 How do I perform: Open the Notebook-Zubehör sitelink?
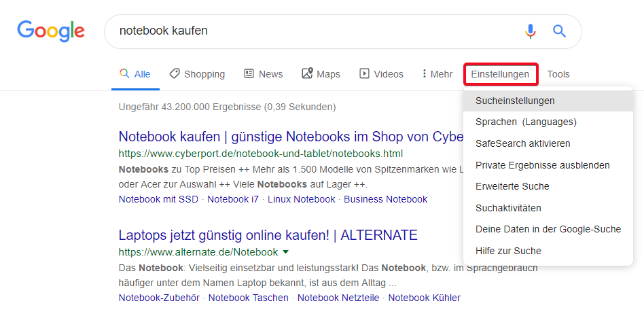click(x=159, y=298)
